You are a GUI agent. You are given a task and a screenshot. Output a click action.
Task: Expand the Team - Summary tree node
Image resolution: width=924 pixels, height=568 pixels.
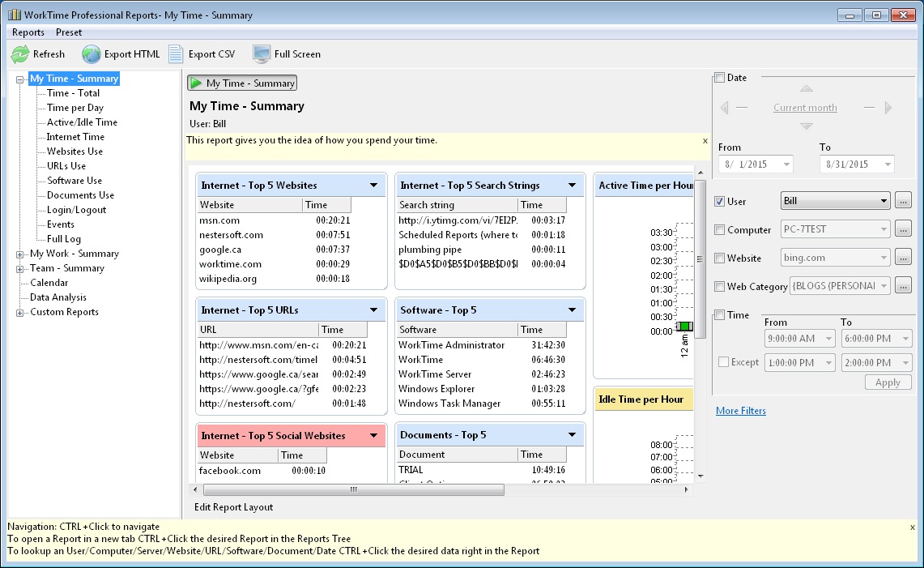pyautogui.click(x=20, y=269)
